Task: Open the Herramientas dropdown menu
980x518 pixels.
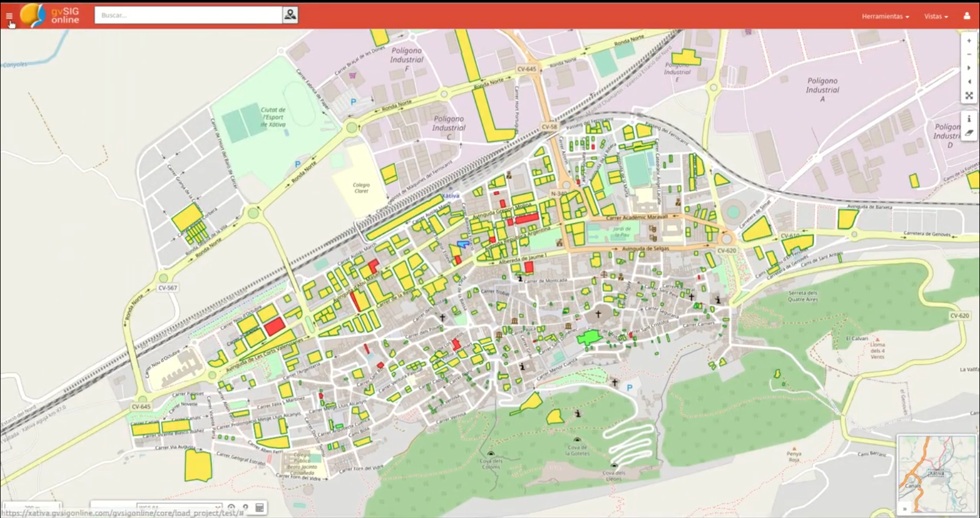Action: click(885, 16)
